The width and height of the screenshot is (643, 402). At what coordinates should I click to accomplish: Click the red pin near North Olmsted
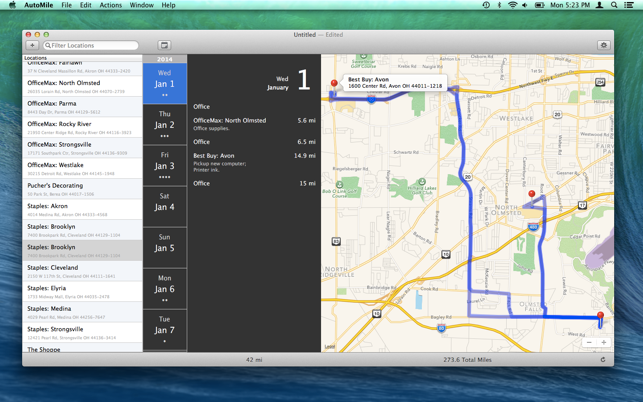coord(532,195)
